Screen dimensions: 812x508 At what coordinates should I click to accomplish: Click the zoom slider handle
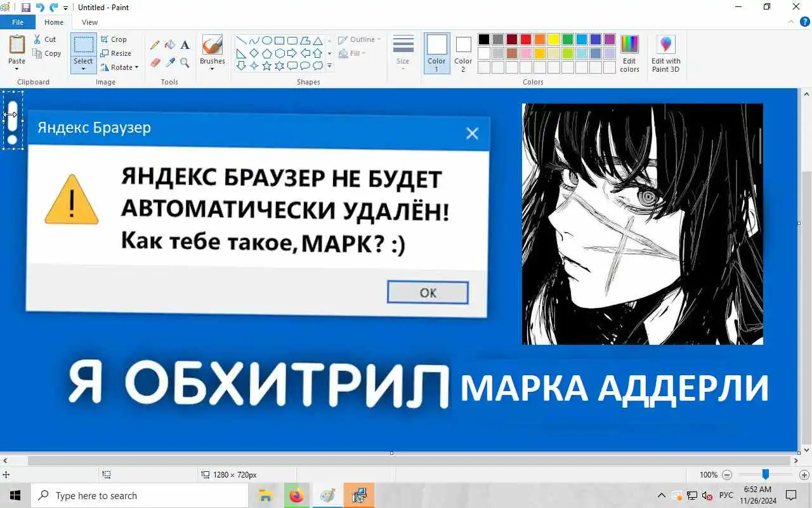[766, 475]
